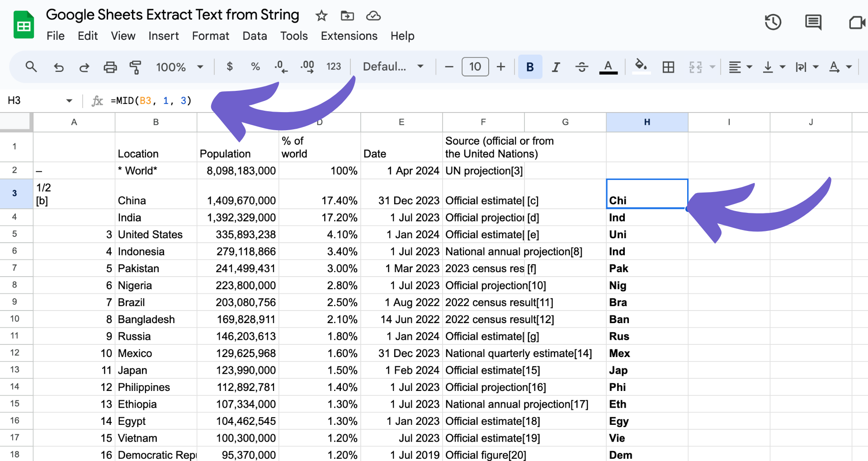Toggle strikethrough formatting button

[581, 67]
